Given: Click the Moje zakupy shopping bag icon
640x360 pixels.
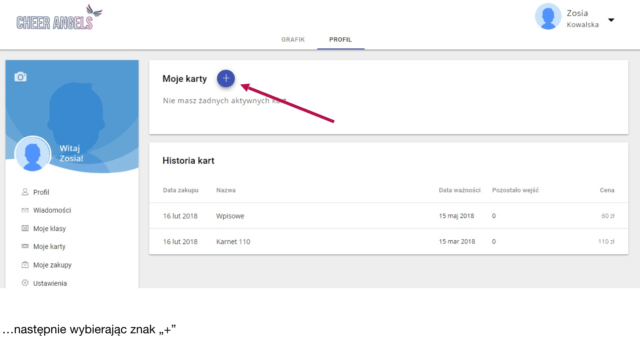Looking at the screenshot, I should pyautogui.click(x=25, y=264).
